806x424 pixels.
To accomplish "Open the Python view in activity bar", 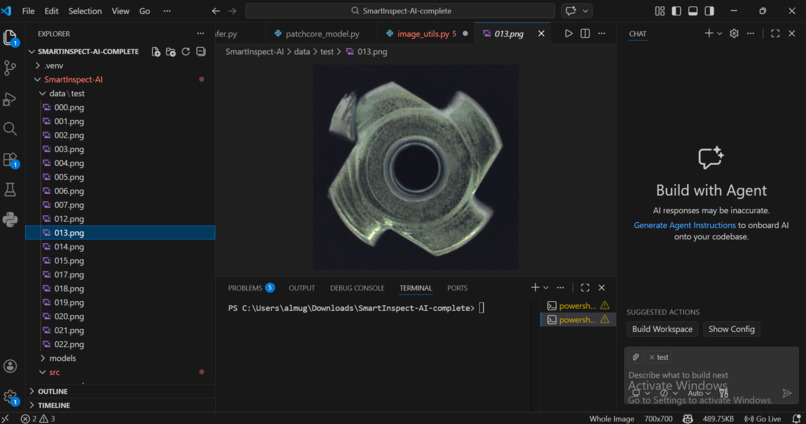I will 10,219.
